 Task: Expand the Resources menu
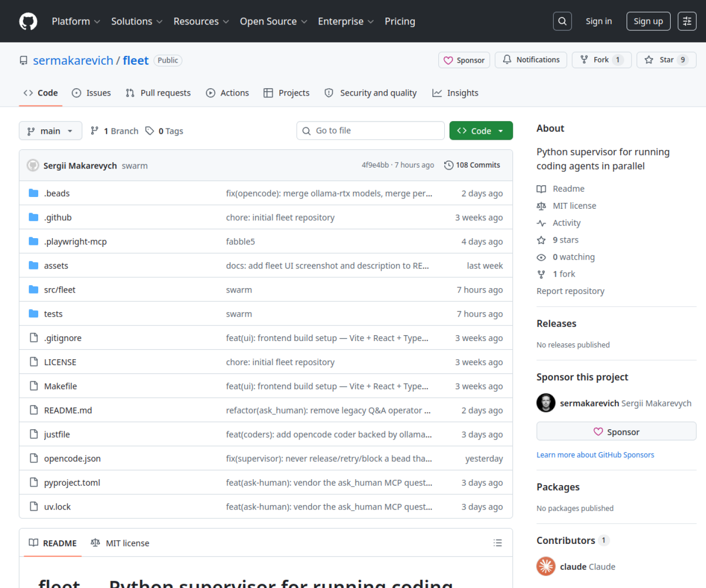point(201,22)
